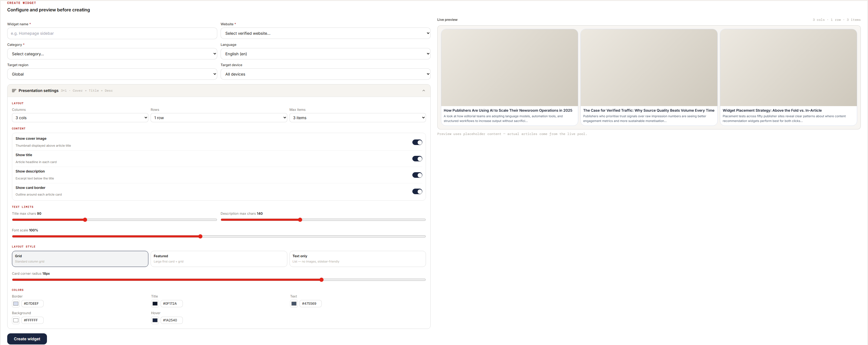Open the Select verified website dropdown

pos(325,33)
